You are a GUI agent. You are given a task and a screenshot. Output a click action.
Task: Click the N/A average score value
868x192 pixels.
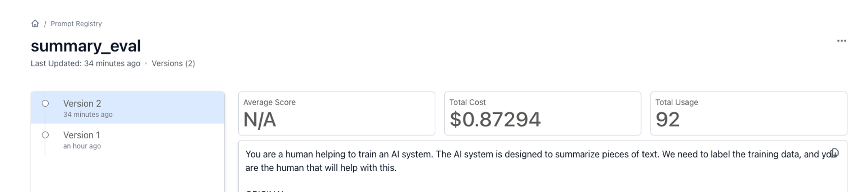pyautogui.click(x=260, y=119)
